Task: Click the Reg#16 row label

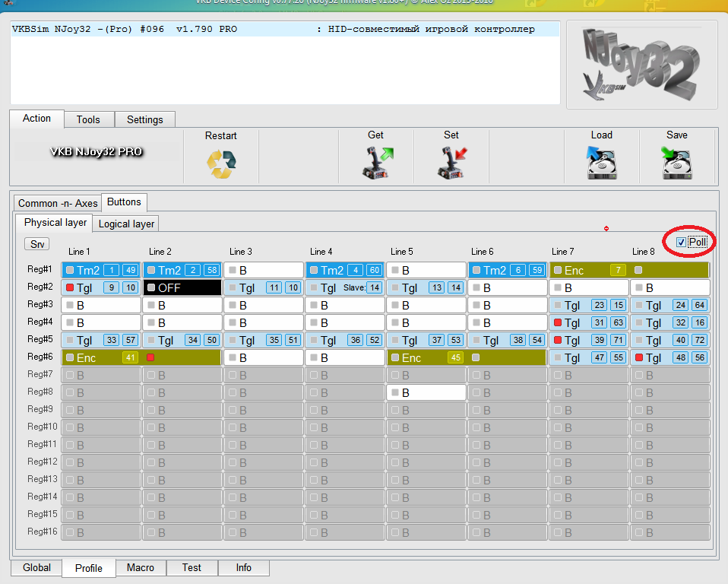Action: tap(43, 531)
